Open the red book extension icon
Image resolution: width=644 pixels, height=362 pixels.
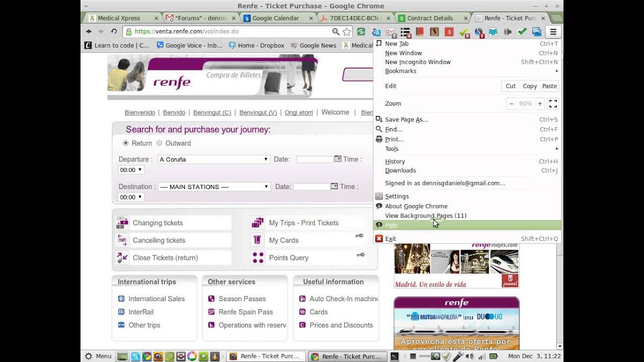tap(420, 32)
